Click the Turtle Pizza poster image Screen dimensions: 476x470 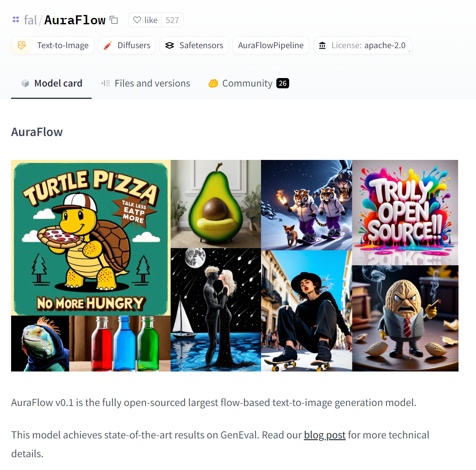coord(91,238)
